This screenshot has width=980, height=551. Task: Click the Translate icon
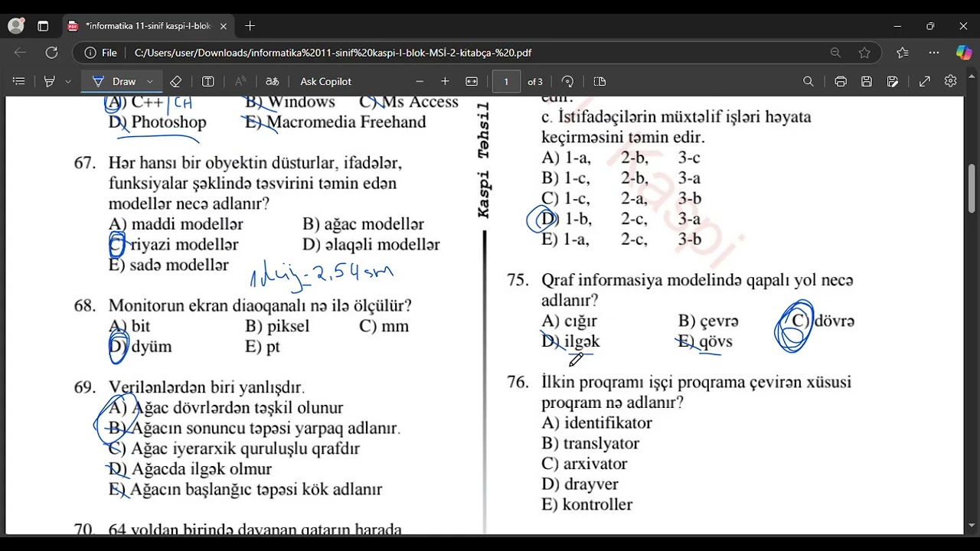click(x=273, y=81)
